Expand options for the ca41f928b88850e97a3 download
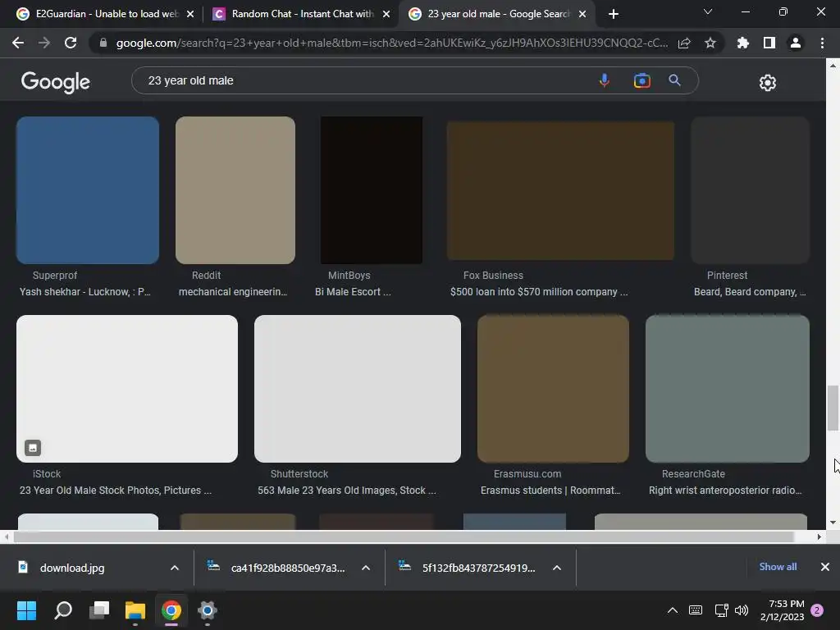 coord(366,568)
